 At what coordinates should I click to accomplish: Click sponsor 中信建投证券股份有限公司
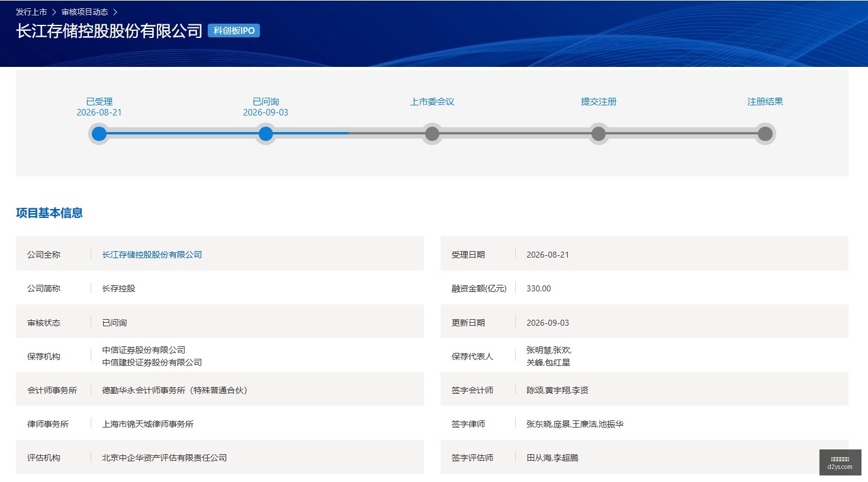click(152, 362)
